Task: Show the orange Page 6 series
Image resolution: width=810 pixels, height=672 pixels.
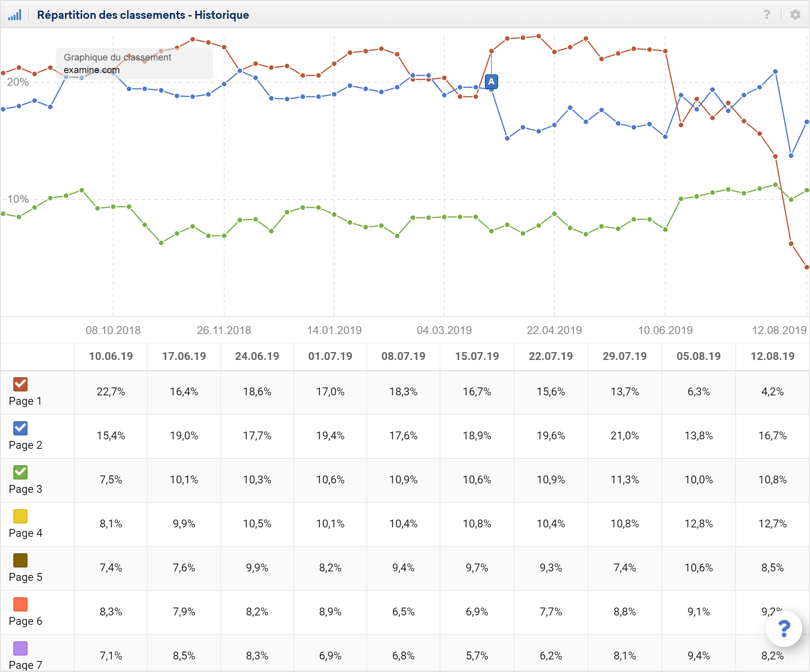Action: click(x=20, y=604)
